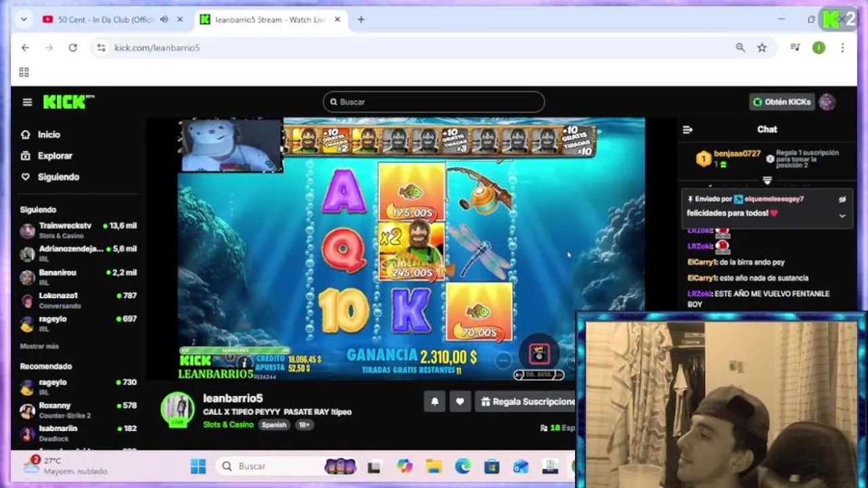Click the slot buy-bonus crown icon
Screen dimensions: 868x488
click(540, 353)
